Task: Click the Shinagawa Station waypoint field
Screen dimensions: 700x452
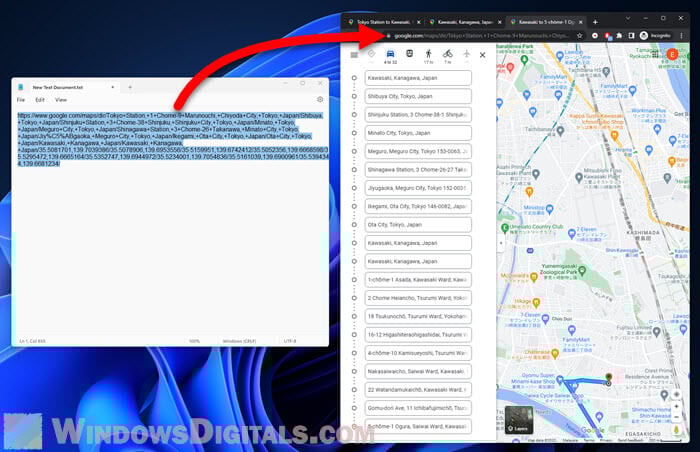Action: point(418,170)
